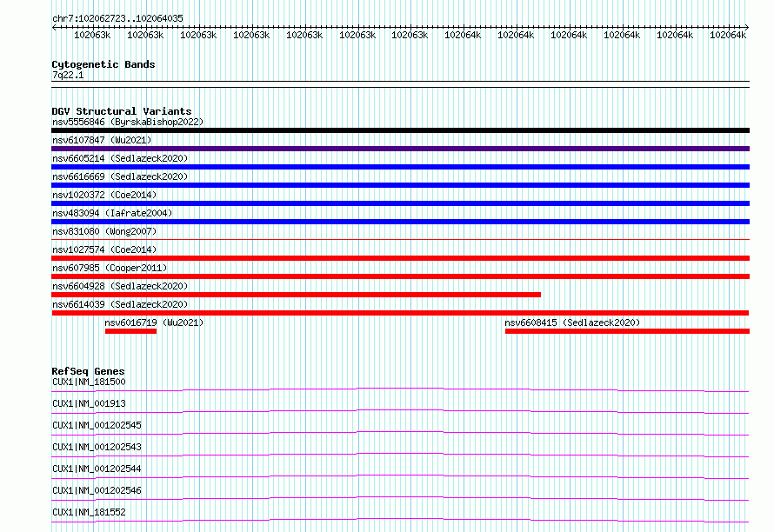Click the magenta gene line for NM_181552
Image resolution: width=774 pixels, height=532 pixels.
tap(400, 520)
